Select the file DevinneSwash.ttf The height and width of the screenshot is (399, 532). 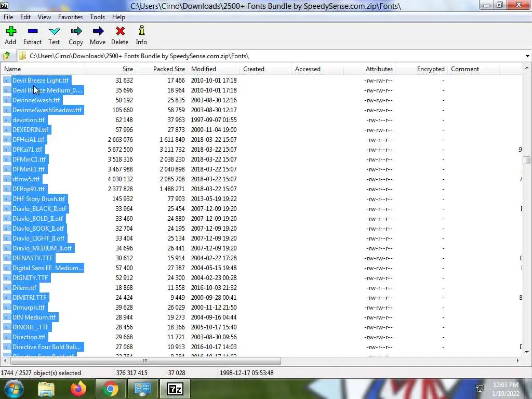(36, 100)
